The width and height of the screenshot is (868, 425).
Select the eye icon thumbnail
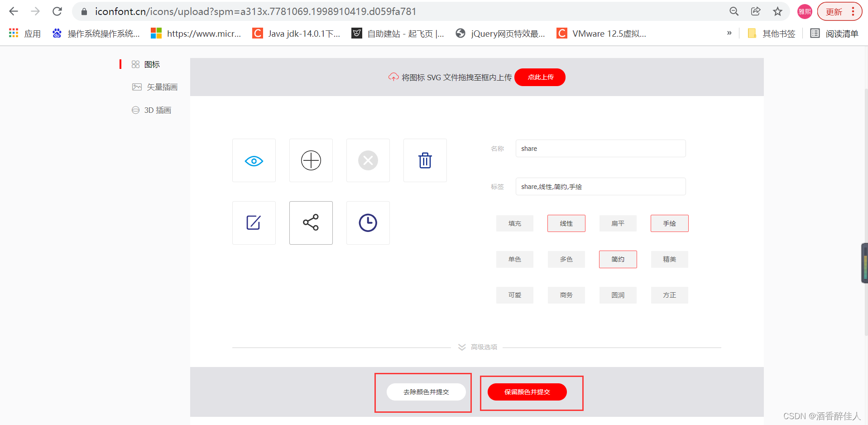click(x=254, y=160)
